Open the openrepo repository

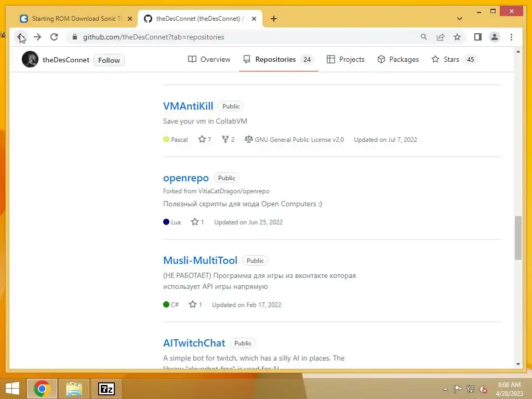click(186, 178)
